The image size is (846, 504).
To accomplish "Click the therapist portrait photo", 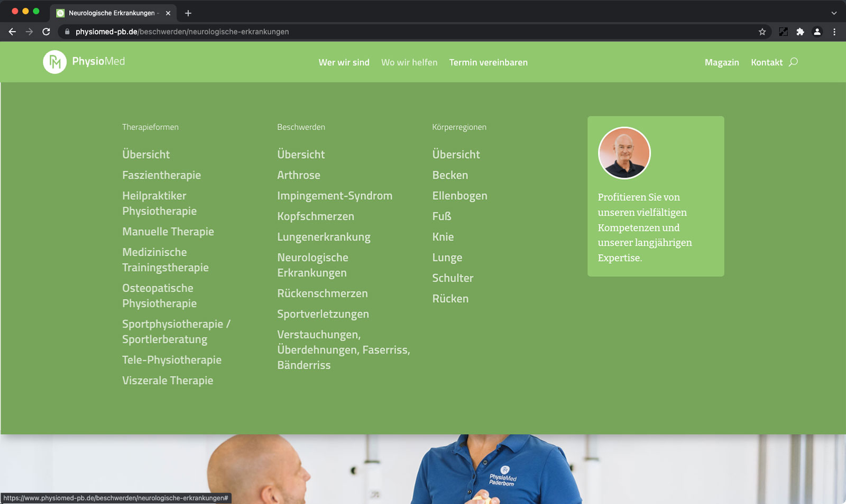I will 624,153.
